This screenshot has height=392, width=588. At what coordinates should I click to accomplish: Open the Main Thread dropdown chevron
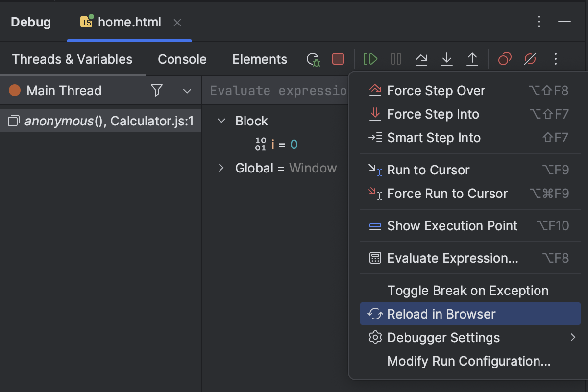coord(186,90)
